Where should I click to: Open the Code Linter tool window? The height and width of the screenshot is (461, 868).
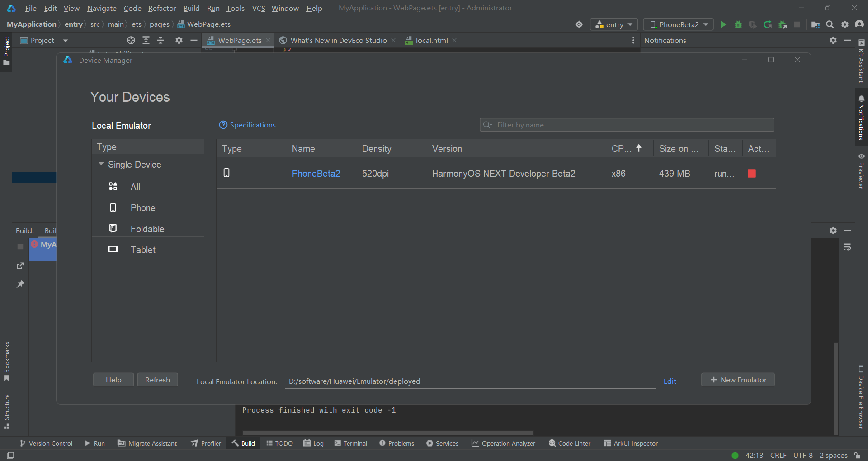[x=570, y=443]
